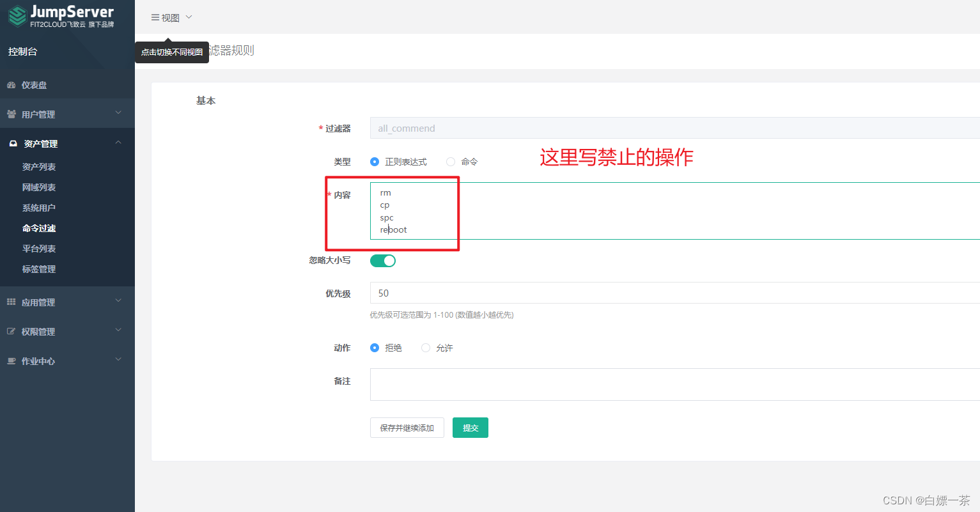This screenshot has width=980, height=512.
Task: Expand the 作业中心 menu chevron
Action: coord(118,360)
